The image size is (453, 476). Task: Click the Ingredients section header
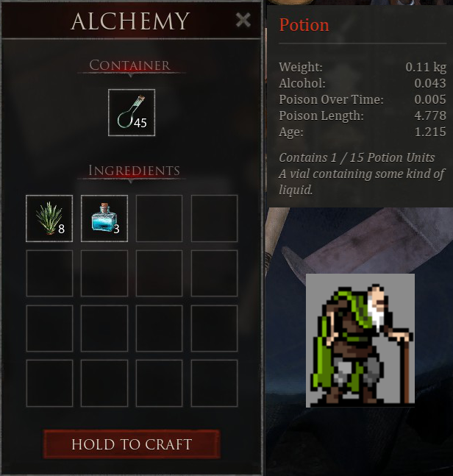pos(134,171)
